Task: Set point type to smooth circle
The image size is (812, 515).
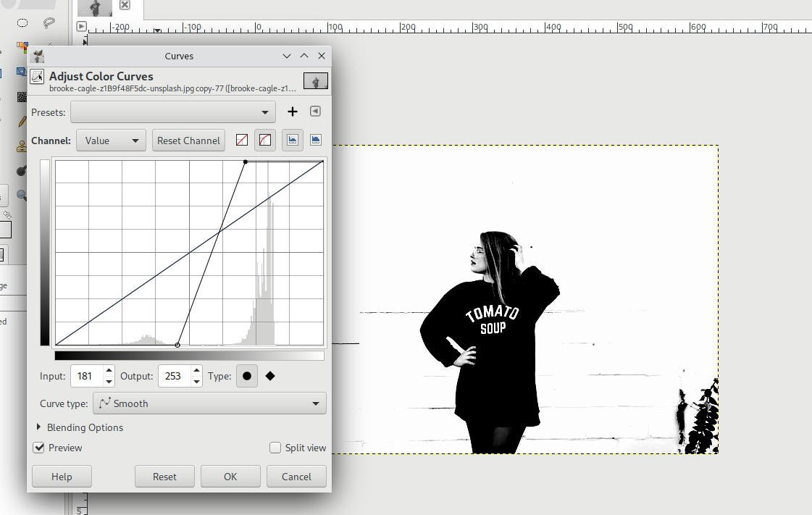Action: 247,376
